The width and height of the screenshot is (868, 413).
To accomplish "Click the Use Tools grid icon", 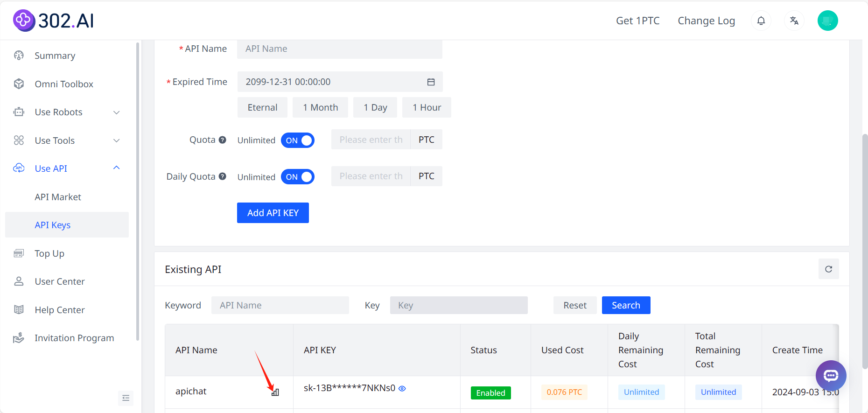I will tap(19, 140).
